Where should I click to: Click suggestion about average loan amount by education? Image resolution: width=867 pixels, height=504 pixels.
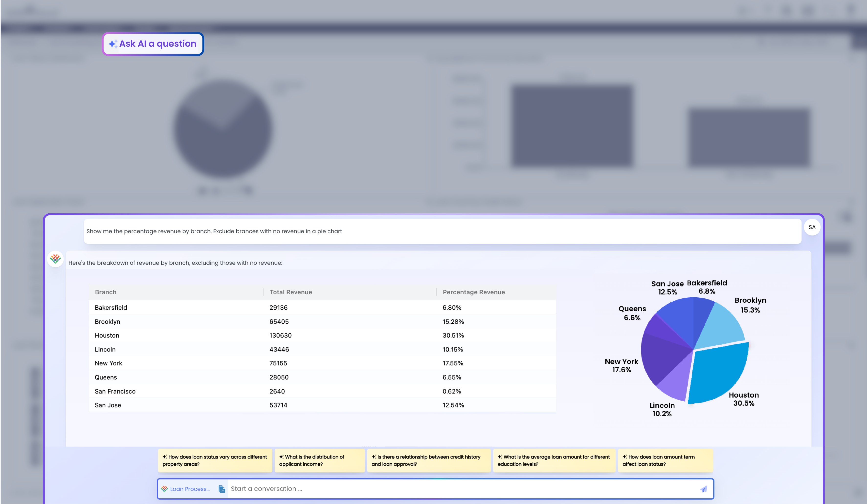click(x=554, y=460)
